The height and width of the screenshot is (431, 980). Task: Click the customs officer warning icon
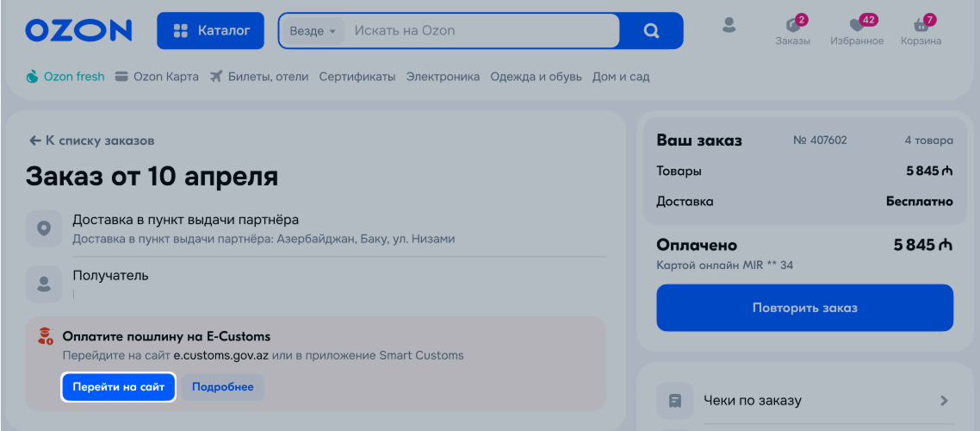(x=45, y=336)
